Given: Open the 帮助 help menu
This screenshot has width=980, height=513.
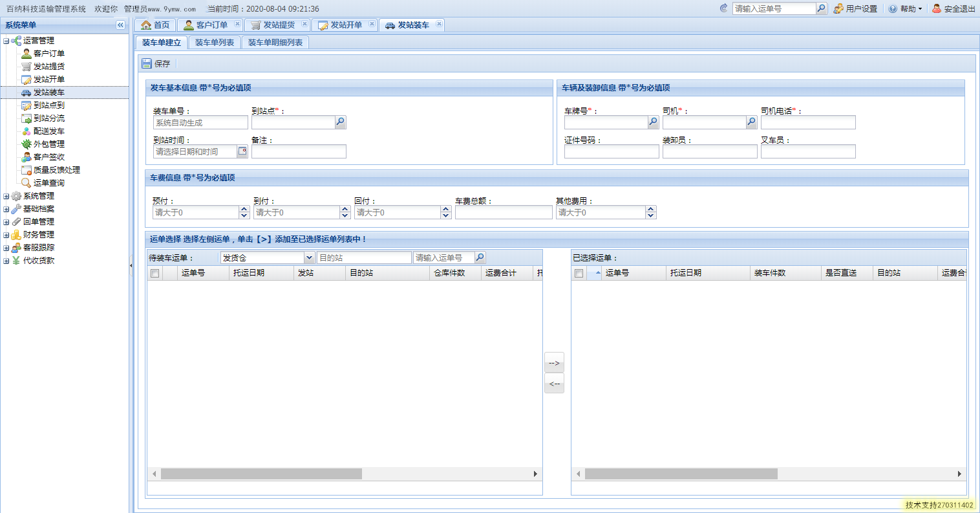Looking at the screenshot, I should click(905, 8).
